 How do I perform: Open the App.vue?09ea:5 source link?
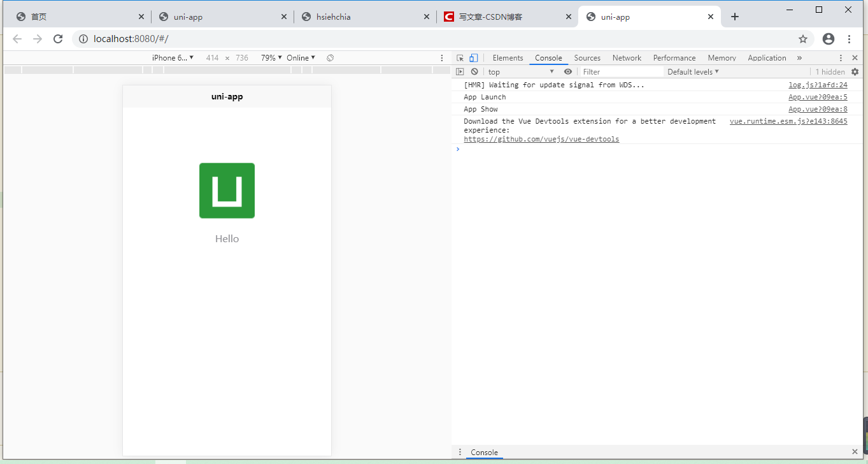[818, 97]
